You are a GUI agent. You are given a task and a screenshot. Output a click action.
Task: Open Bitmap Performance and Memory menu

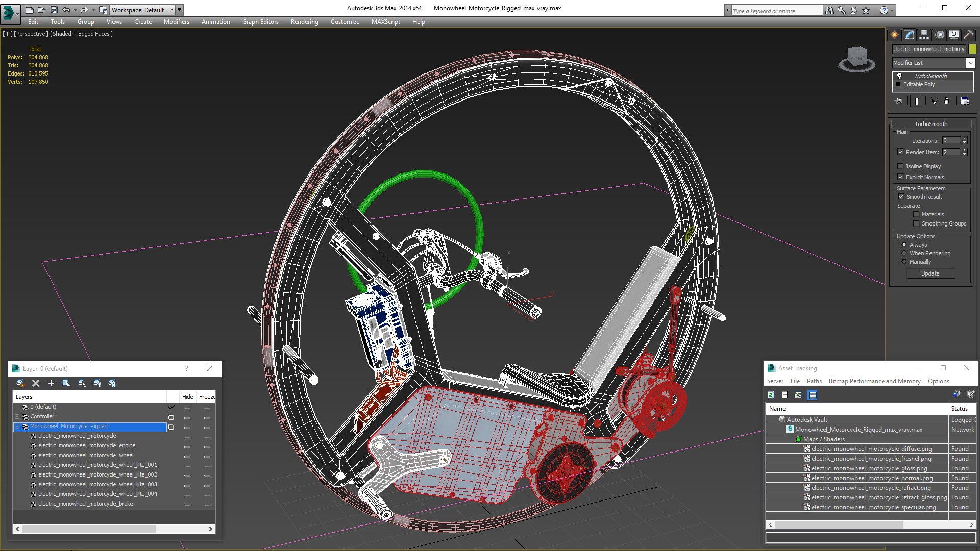click(x=874, y=381)
